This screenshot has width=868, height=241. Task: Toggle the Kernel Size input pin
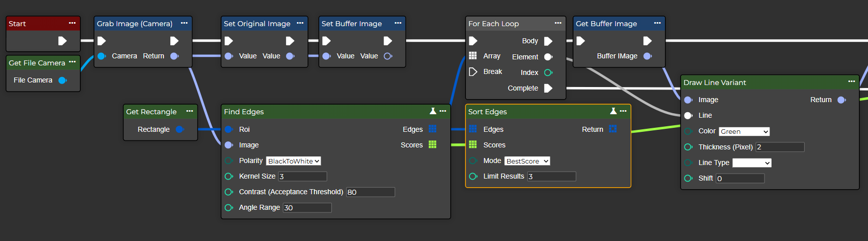tap(229, 176)
